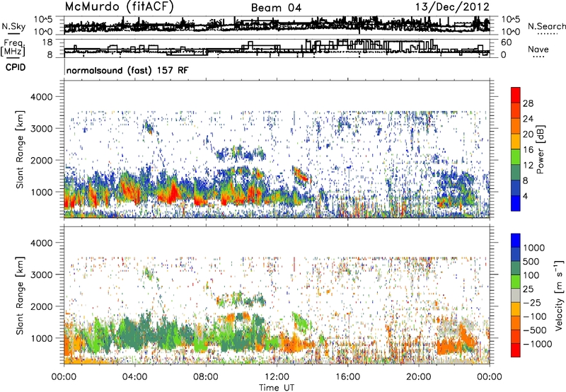Click the '20:00' time axis label
This screenshot has height=392, width=566.
(x=418, y=377)
